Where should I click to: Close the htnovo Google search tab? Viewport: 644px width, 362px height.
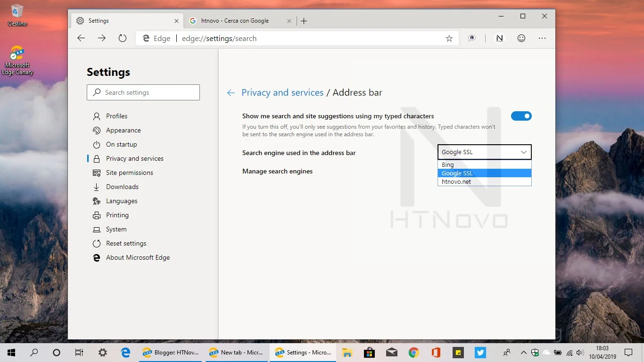click(289, 21)
